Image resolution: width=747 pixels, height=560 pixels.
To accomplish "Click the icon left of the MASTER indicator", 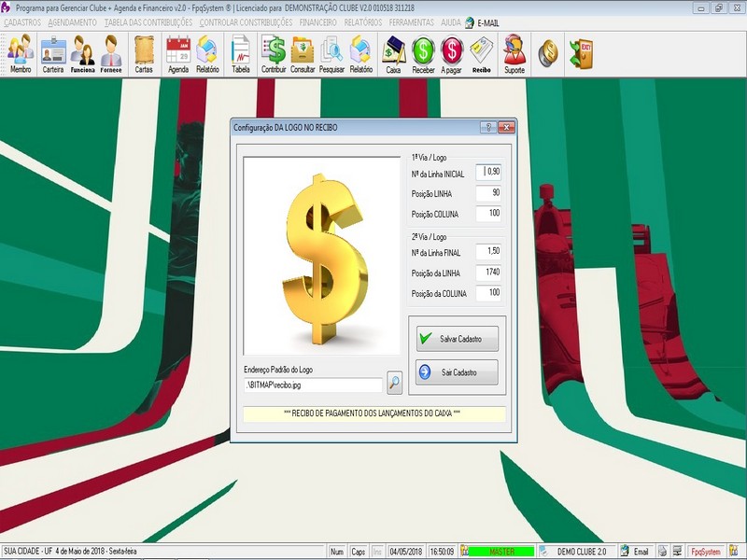I will pyautogui.click(x=464, y=552).
